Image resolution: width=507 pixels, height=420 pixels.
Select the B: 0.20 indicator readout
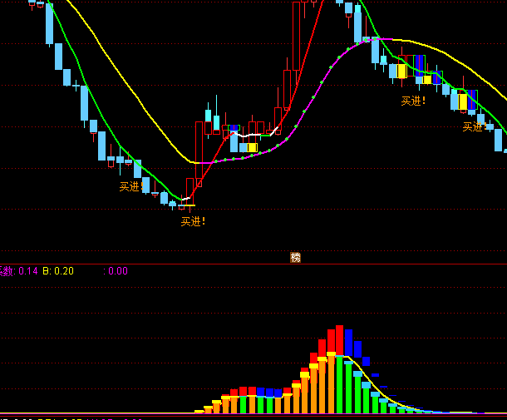pos(58,271)
